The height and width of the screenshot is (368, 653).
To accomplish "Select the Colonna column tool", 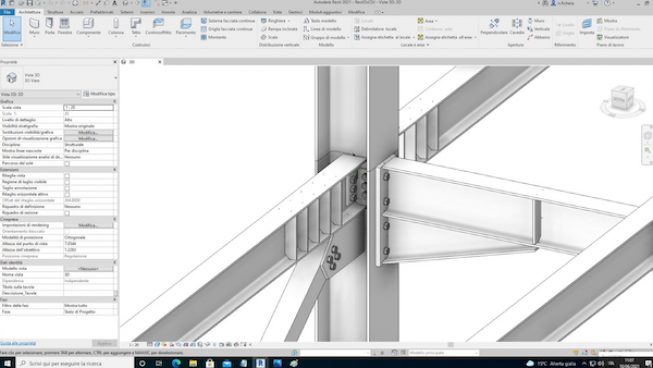I will pyautogui.click(x=116, y=26).
